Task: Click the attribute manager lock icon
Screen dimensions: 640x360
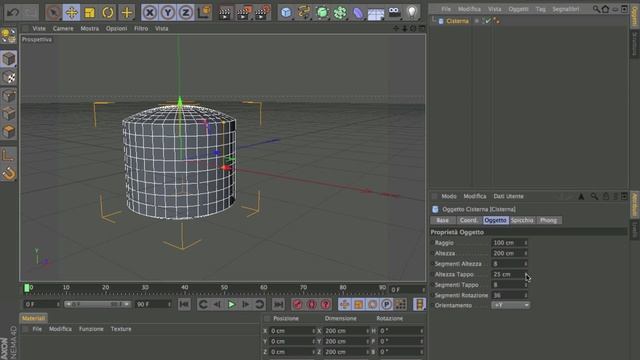Action: [x=606, y=196]
